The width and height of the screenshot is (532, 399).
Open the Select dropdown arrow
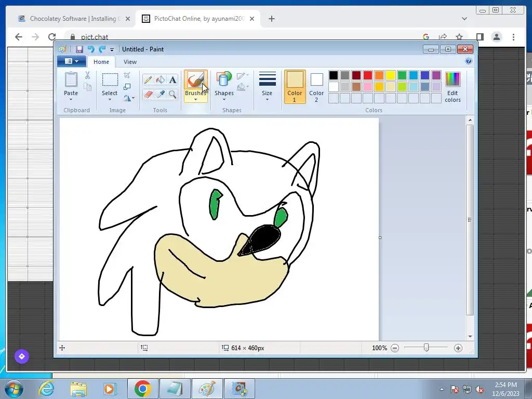[x=110, y=99]
